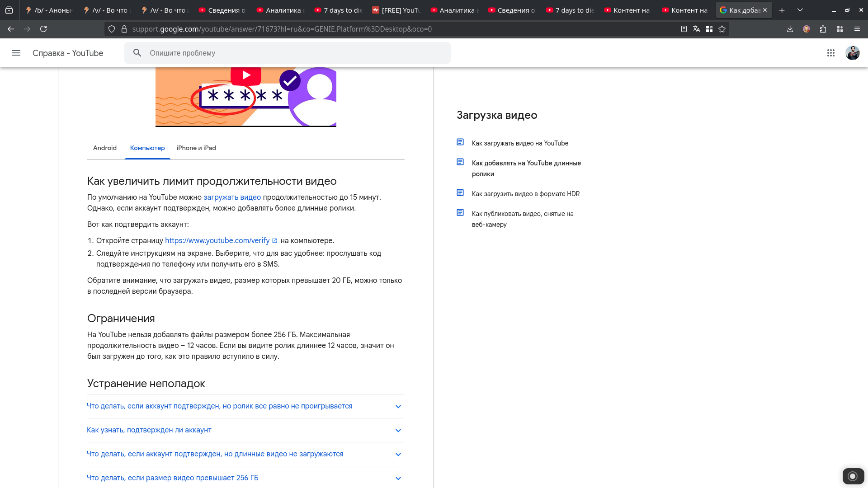This screenshot has height=488, width=868.
Task: Open 'Как загрузить видео в формате HDR' article
Action: (525, 194)
